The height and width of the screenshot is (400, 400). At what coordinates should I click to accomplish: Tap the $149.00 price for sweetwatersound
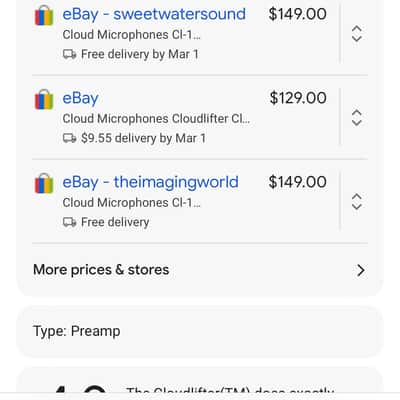pos(297,14)
